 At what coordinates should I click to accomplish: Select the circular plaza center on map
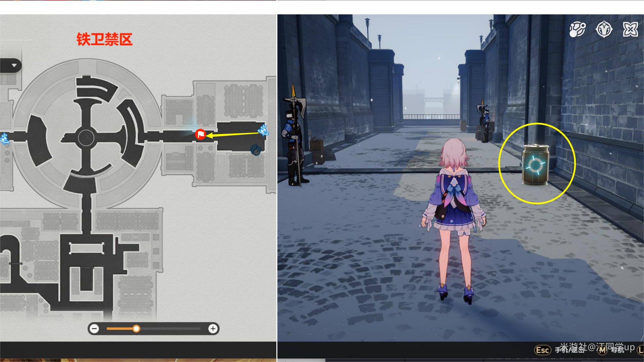click(x=86, y=138)
